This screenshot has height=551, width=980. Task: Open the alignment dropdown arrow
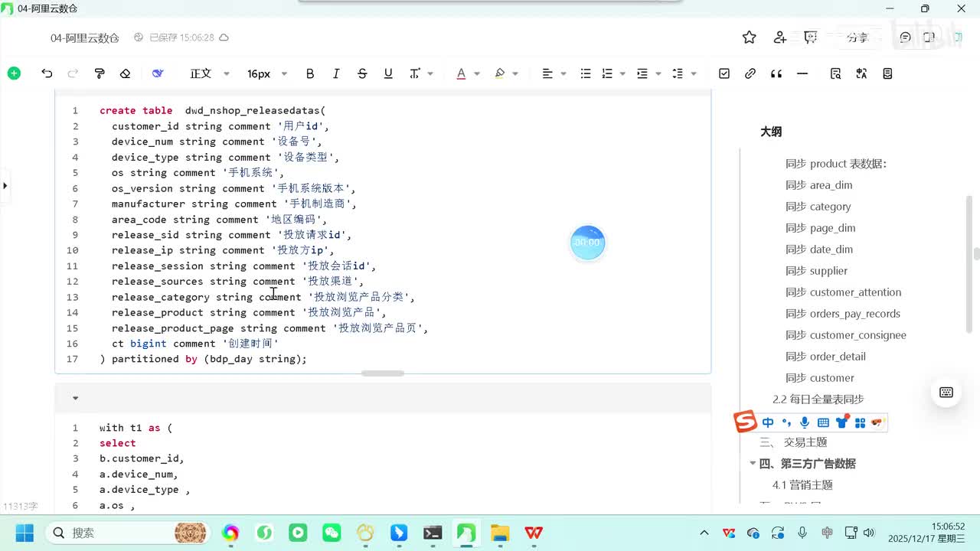(563, 73)
